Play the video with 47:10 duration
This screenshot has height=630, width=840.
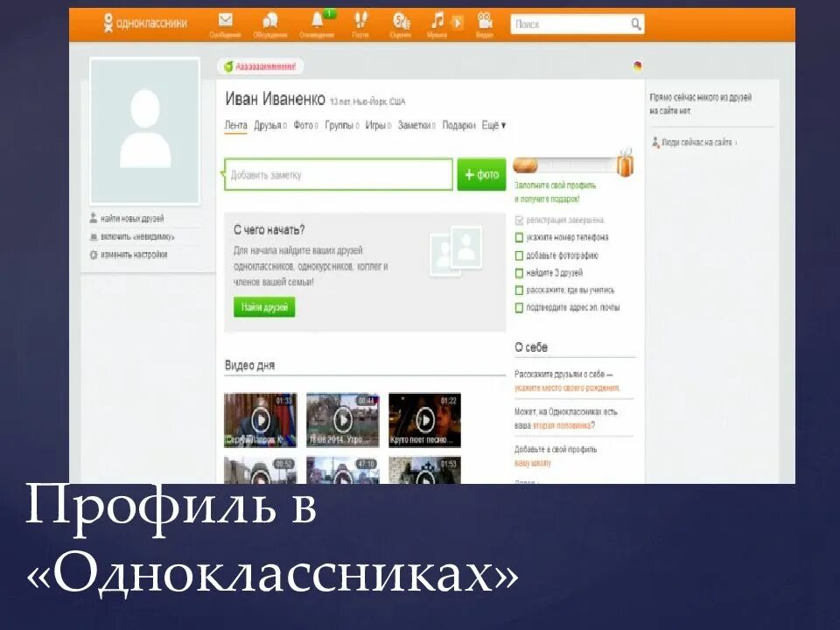[x=343, y=471]
